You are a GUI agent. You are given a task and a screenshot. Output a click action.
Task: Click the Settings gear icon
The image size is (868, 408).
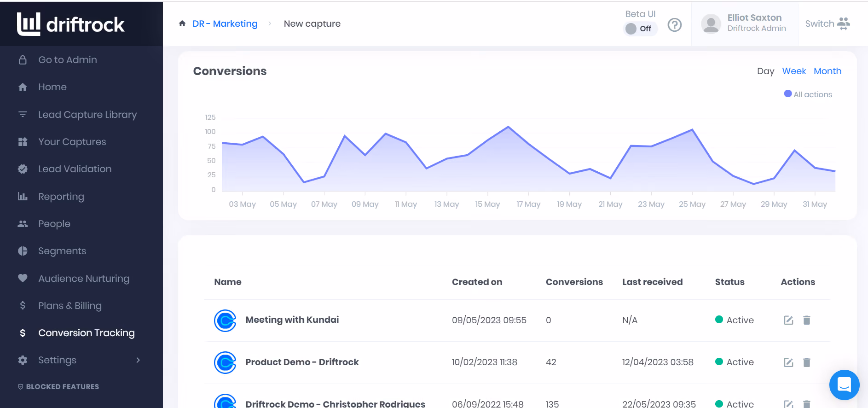click(x=23, y=360)
